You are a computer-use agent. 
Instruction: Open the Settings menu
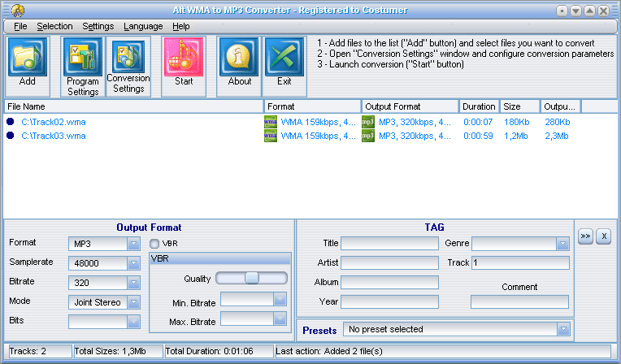pos(98,26)
